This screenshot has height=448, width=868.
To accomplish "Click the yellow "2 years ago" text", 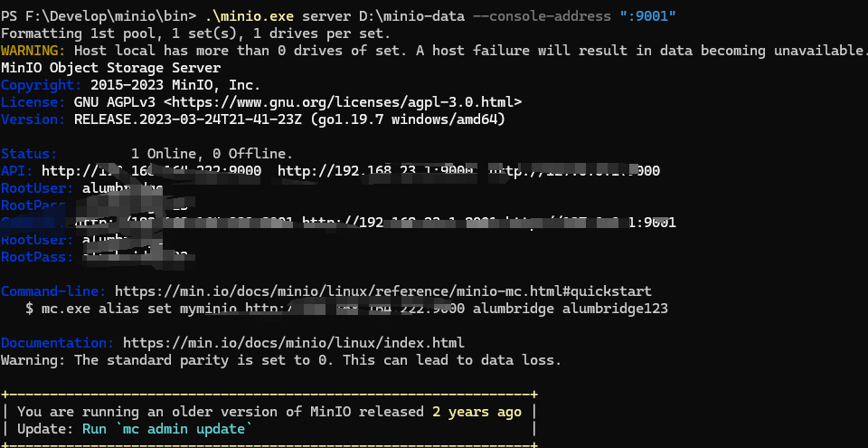I will coord(476,412).
